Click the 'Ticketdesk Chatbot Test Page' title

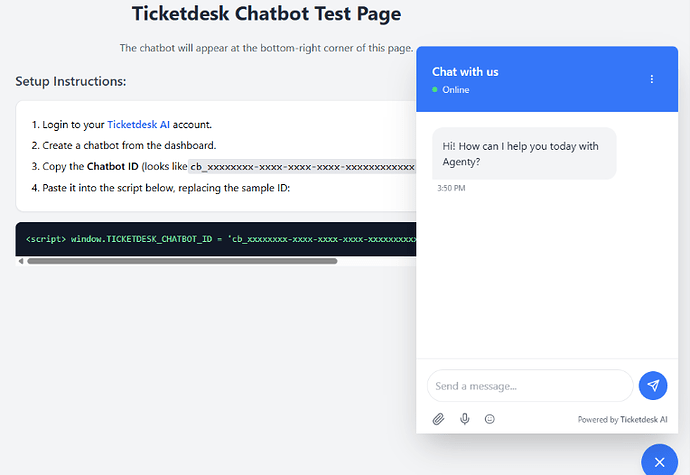click(266, 14)
